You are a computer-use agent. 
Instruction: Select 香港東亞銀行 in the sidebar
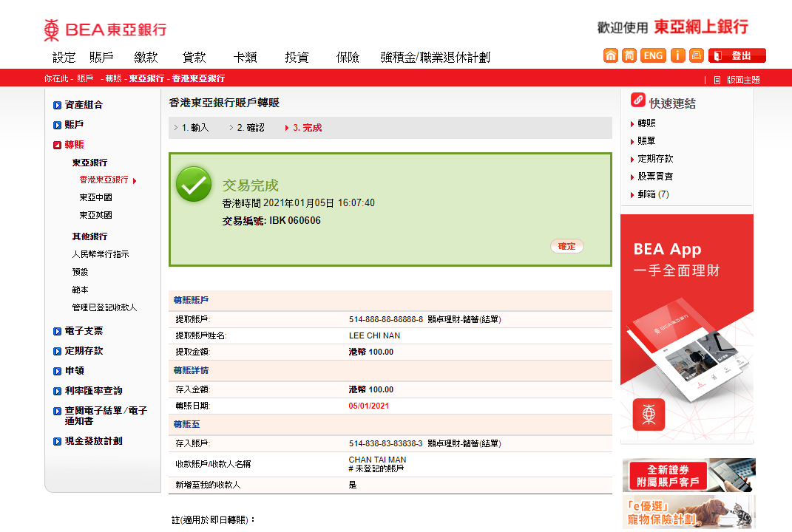click(104, 180)
